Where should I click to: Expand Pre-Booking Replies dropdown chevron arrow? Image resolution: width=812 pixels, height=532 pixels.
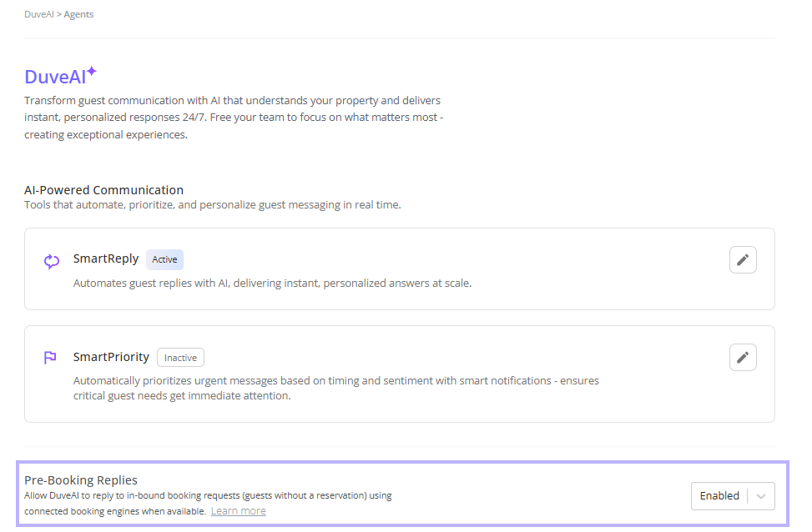[761, 496]
